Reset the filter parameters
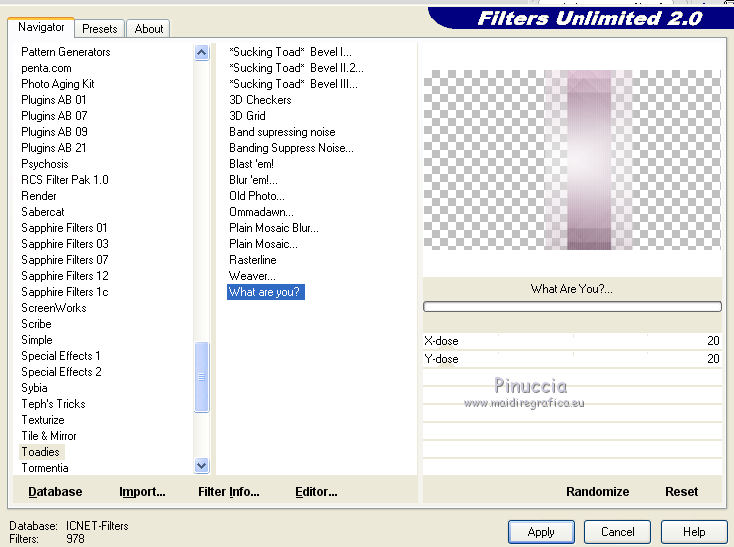Viewport: 734px width, 547px height. point(682,492)
